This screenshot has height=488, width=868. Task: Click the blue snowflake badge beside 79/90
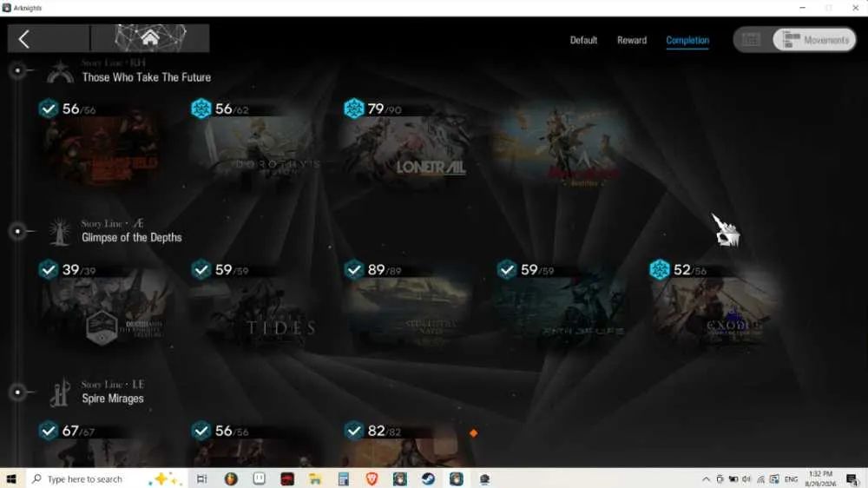click(x=354, y=109)
